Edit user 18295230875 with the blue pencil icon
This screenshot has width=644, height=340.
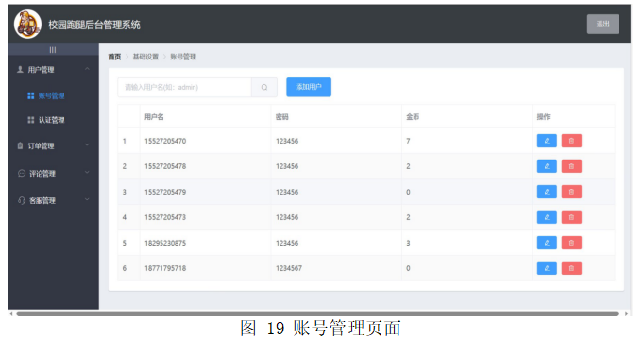click(x=547, y=243)
